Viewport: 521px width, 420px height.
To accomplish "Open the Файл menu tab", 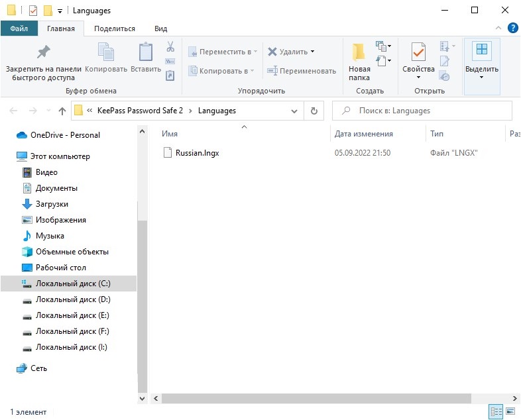I will pos(19,28).
